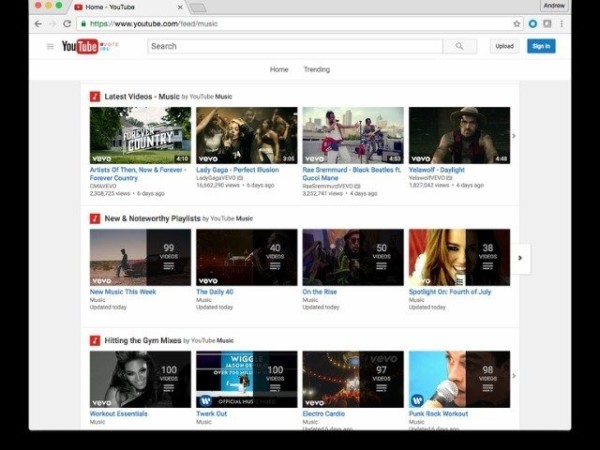This screenshot has height=450, width=600.
Task: Open the 50 videos playlist thumbnail
Action: pos(353,258)
